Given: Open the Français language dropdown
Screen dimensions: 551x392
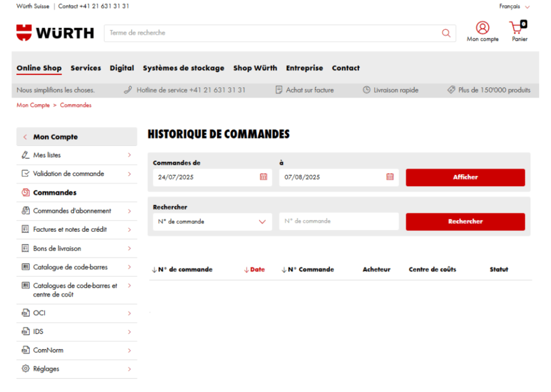Looking at the screenshot, I should coord(514,6).
